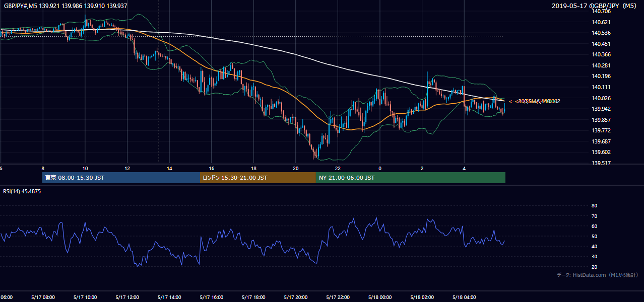Click hour tick 4 under price chart
644x302 pixels.
[464, 168]
